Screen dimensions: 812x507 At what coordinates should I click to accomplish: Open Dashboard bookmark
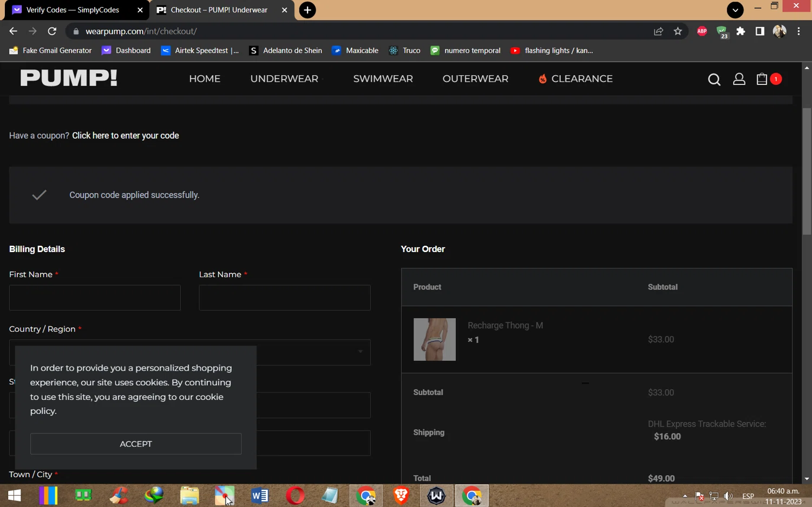click(x=127, y=50)
